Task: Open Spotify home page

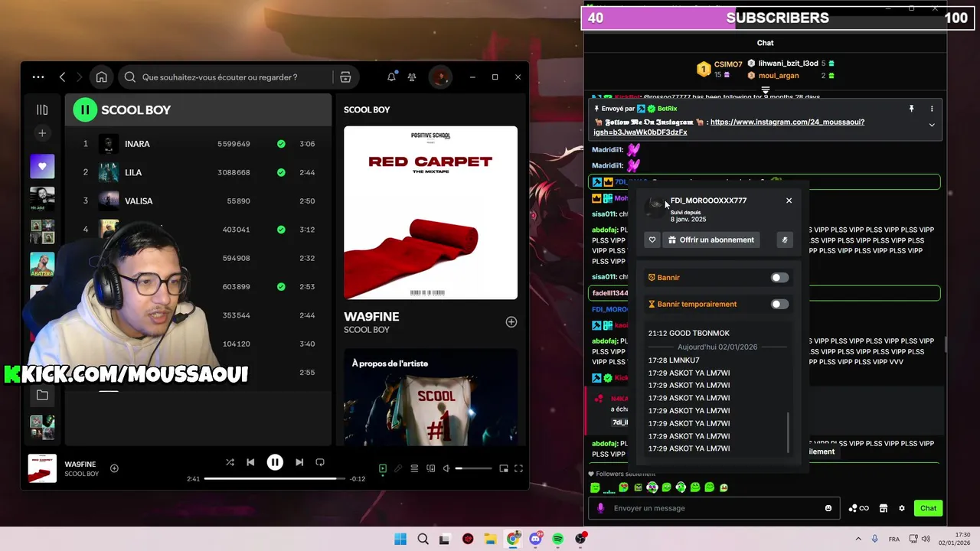Action: tap(101, 77)
